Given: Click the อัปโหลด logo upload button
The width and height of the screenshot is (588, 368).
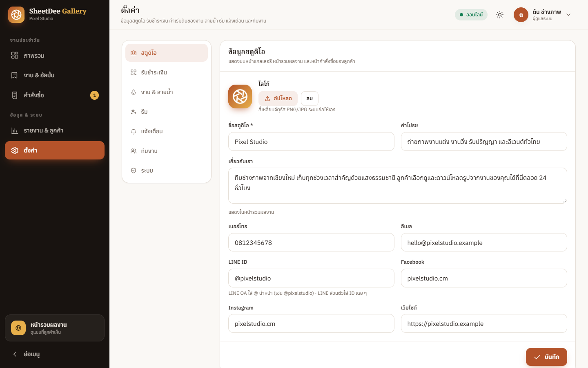Looking at the screenshot, I should pos(278,99).
